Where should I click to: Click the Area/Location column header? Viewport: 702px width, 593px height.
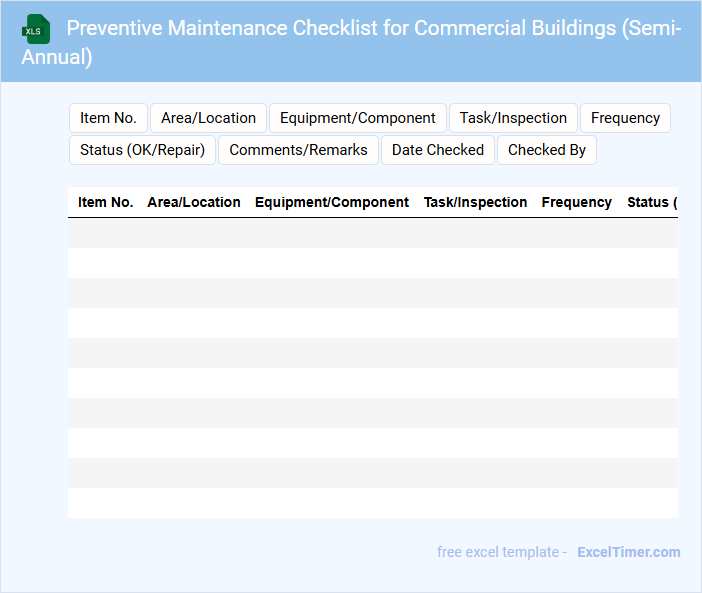pyautogui.click(x=193, y=202)
